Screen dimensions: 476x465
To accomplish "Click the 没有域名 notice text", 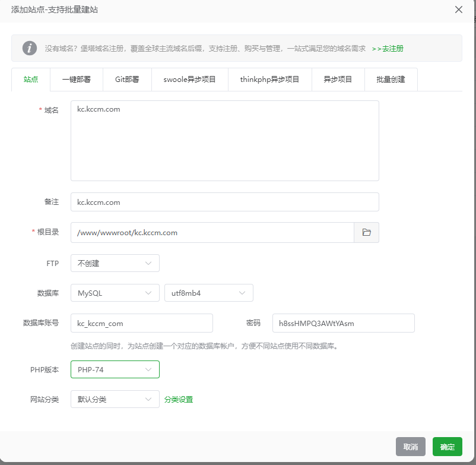I will tap(205, 49).
